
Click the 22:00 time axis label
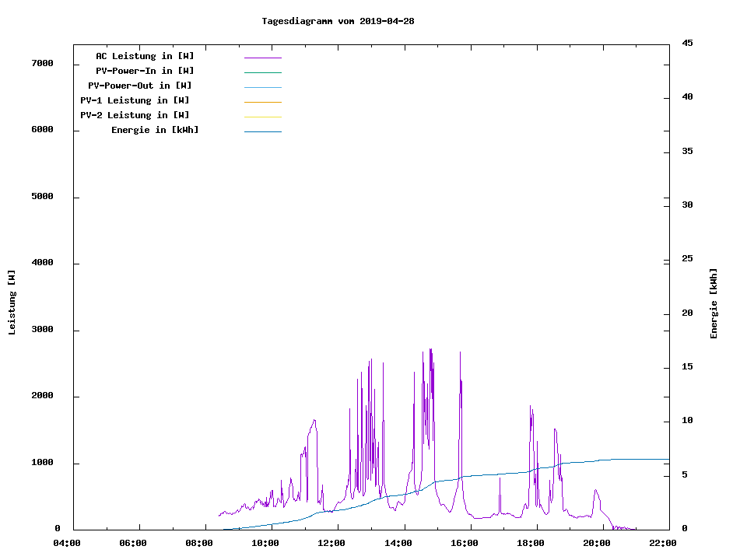click(x=664, y=543)
